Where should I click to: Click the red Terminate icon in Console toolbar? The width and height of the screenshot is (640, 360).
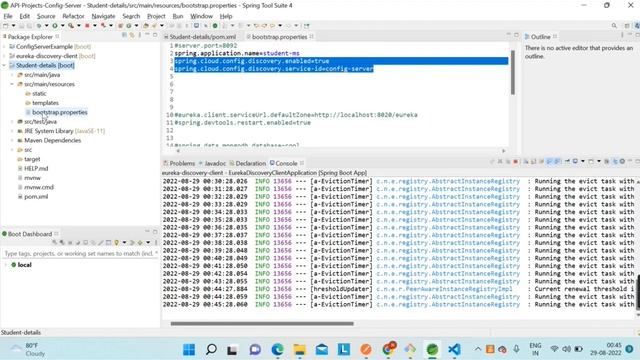516,162
